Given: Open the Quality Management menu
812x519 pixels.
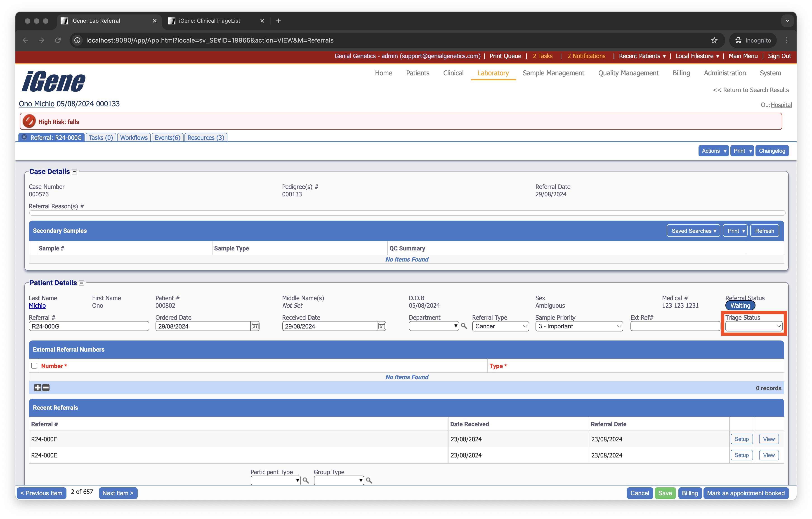Looking at the screenshot, I should pos(628,73).
